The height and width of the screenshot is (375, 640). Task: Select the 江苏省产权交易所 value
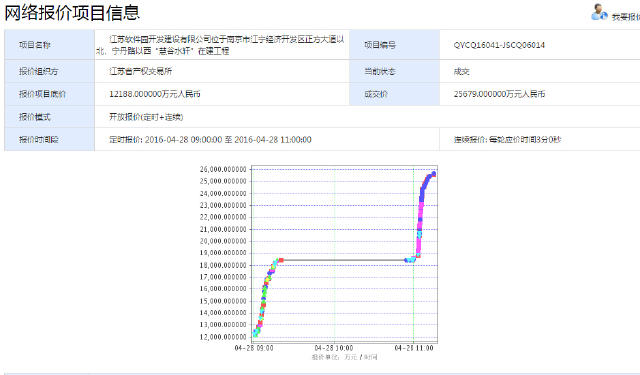(x=141, y=71)
